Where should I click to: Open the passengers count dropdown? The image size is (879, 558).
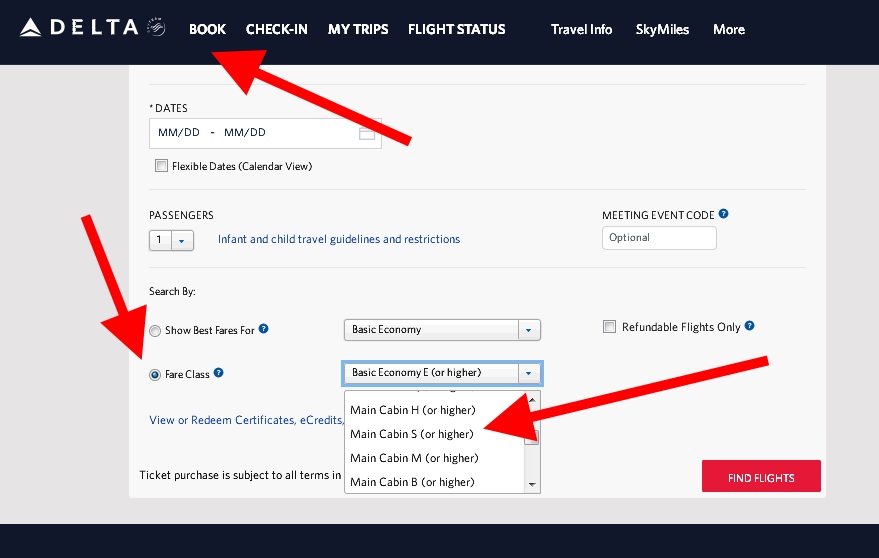[x=172, y=240]
